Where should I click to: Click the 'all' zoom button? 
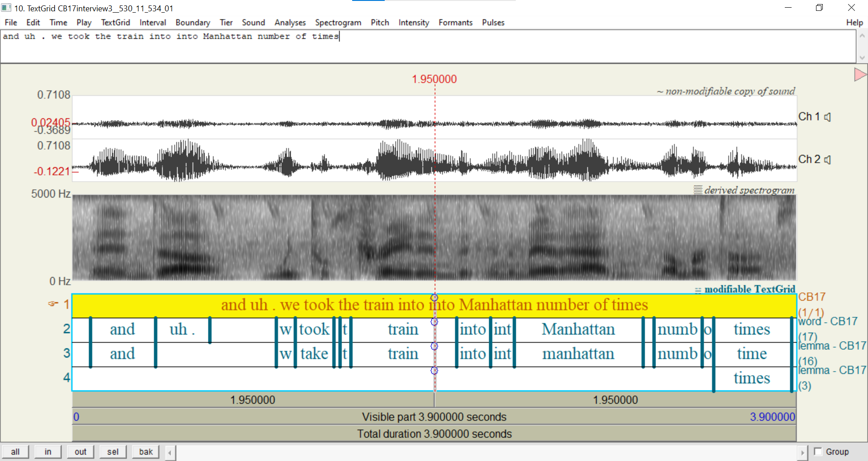point(15,452)
